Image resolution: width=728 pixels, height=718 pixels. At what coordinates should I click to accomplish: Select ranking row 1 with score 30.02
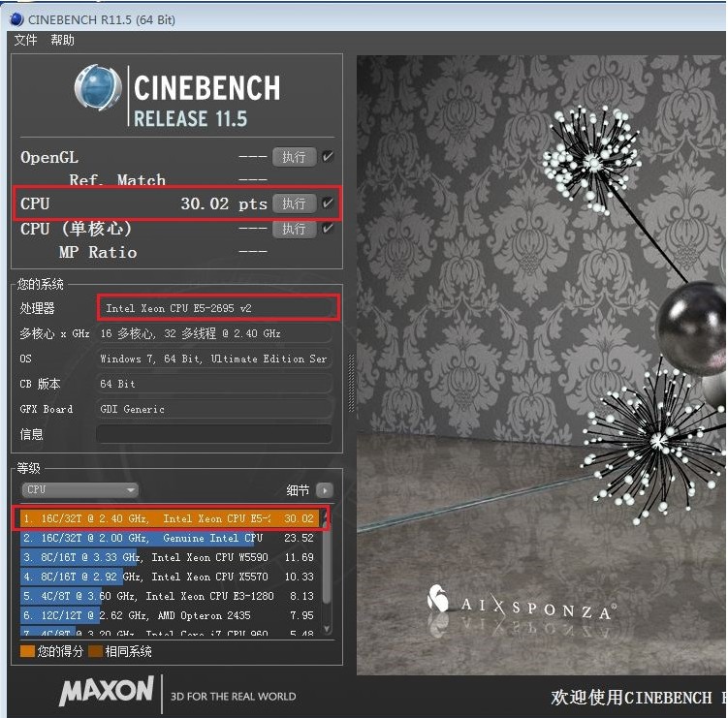(170, 518)
